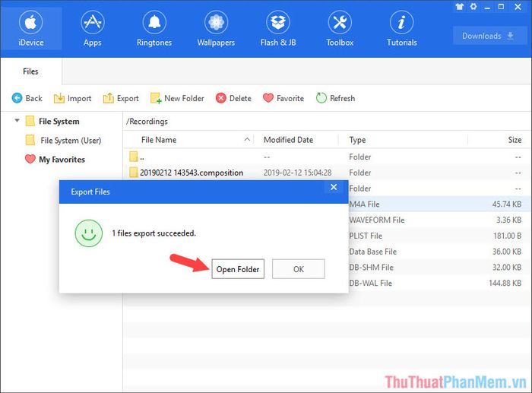This screenshot has height=393, width=532.
Task: Select the M4A File row
Action: click(x=439, y=204)
